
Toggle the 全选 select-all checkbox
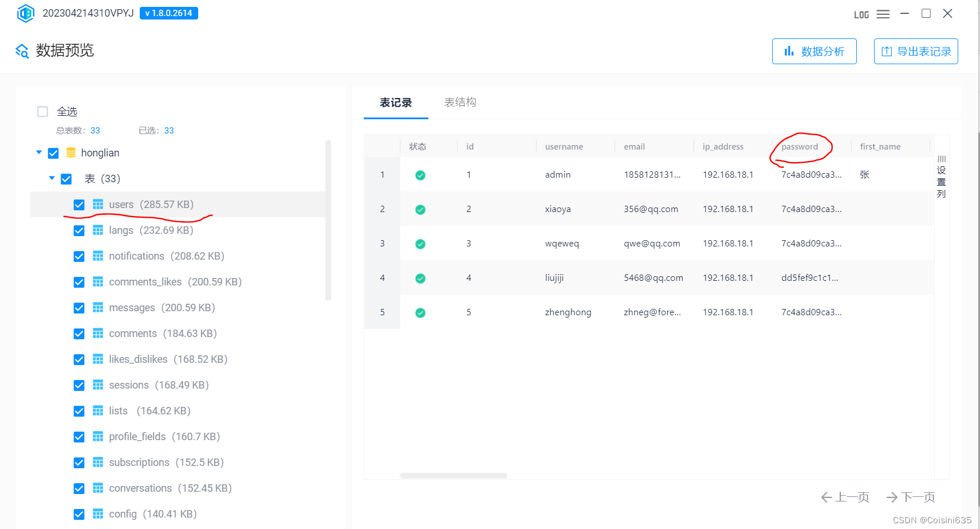point(42,112)
